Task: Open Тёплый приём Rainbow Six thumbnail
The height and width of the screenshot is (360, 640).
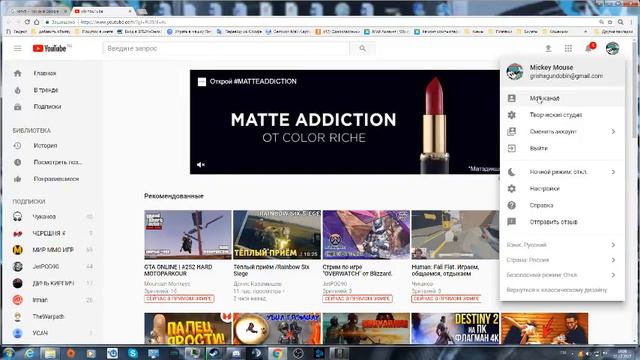Action: click(277, 235)
